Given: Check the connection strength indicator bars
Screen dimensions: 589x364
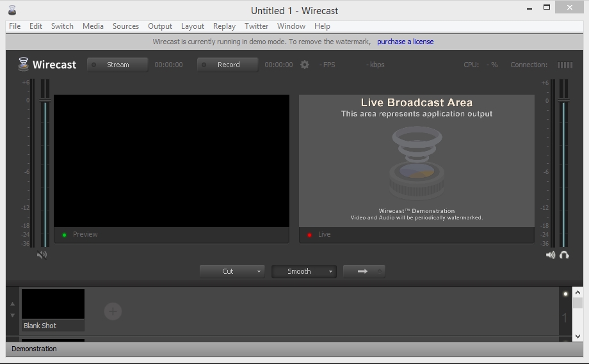Looking at the screenshot, I should click(565, 65).
